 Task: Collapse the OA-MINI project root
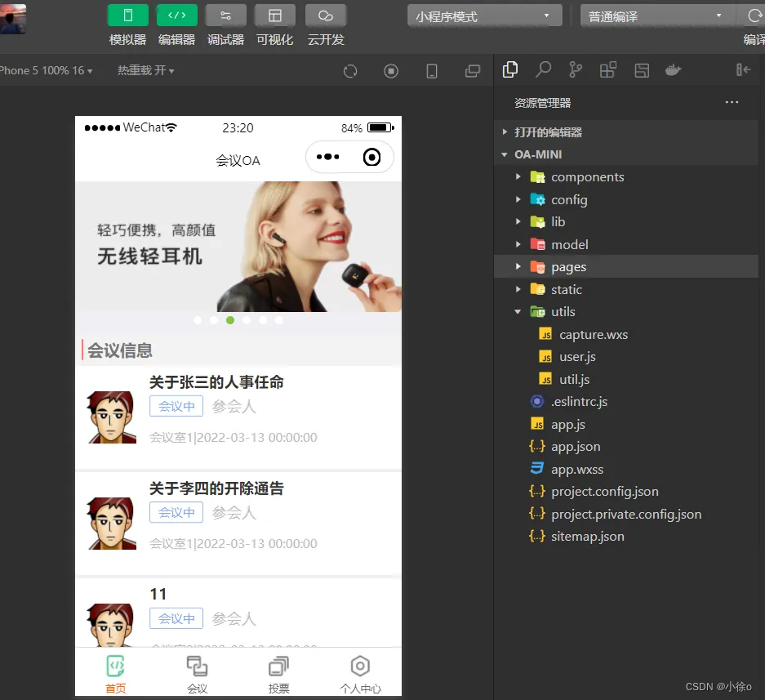point(626,154)
